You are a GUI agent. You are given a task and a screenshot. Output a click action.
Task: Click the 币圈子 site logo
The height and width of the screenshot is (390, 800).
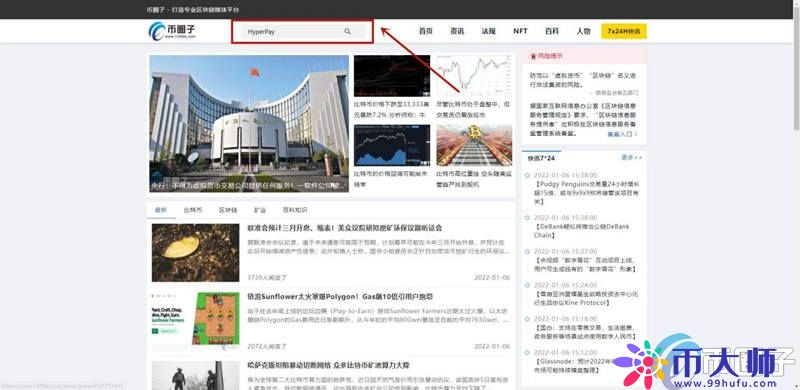[x=172, y=31]
